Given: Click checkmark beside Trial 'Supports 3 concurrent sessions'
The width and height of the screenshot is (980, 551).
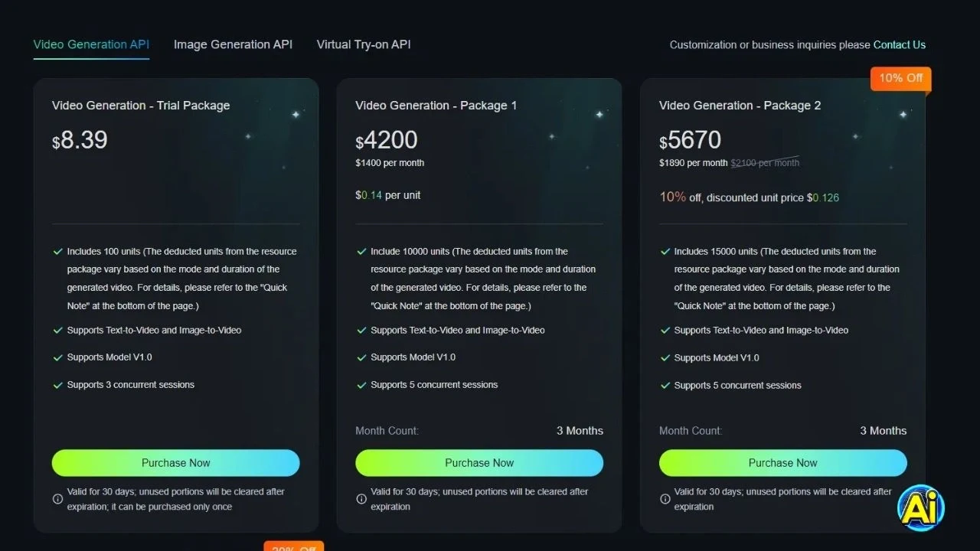Looking at the screenshot, I should pos(57,385).
